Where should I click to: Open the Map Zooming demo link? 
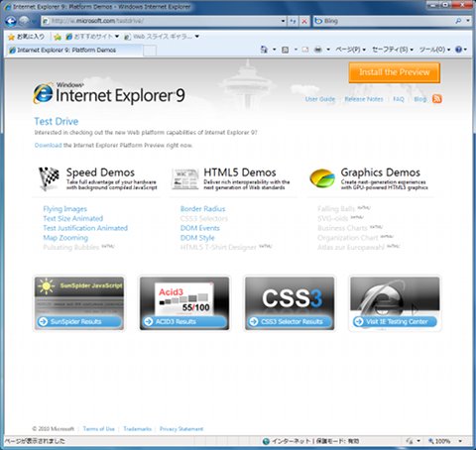65,238
